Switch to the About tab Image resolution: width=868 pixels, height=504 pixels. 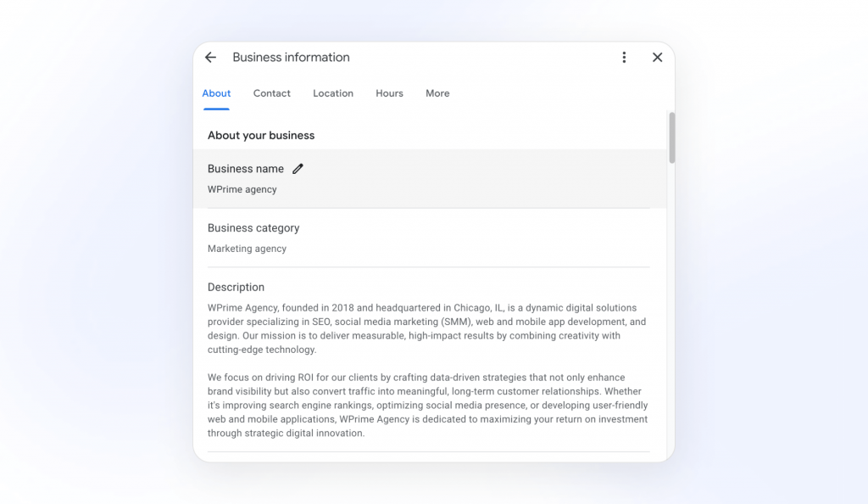216,93
